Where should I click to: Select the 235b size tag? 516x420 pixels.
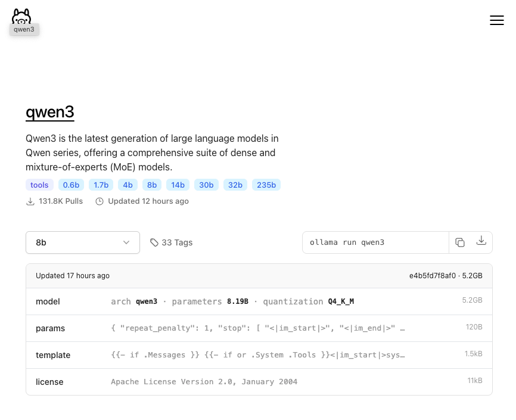pos(266,185)
